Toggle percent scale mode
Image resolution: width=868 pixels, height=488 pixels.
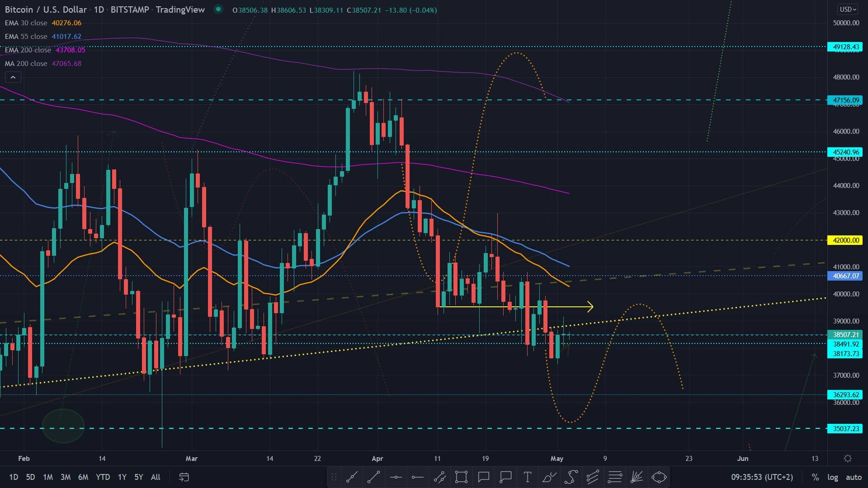[815, 477]
